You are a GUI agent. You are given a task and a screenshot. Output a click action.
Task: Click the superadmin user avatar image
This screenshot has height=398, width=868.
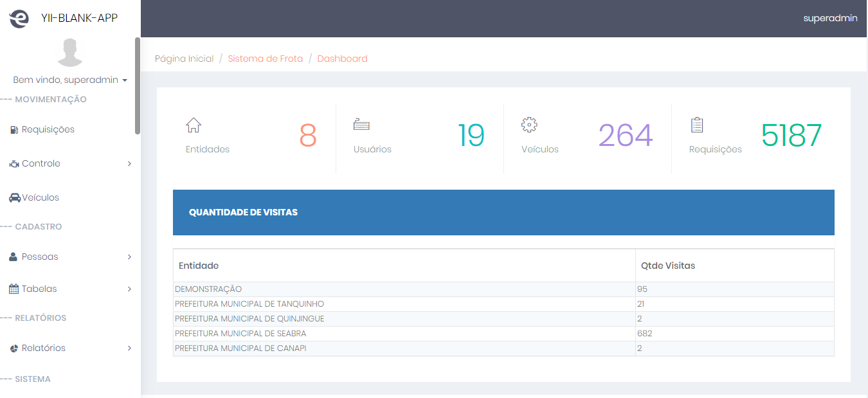70,53
